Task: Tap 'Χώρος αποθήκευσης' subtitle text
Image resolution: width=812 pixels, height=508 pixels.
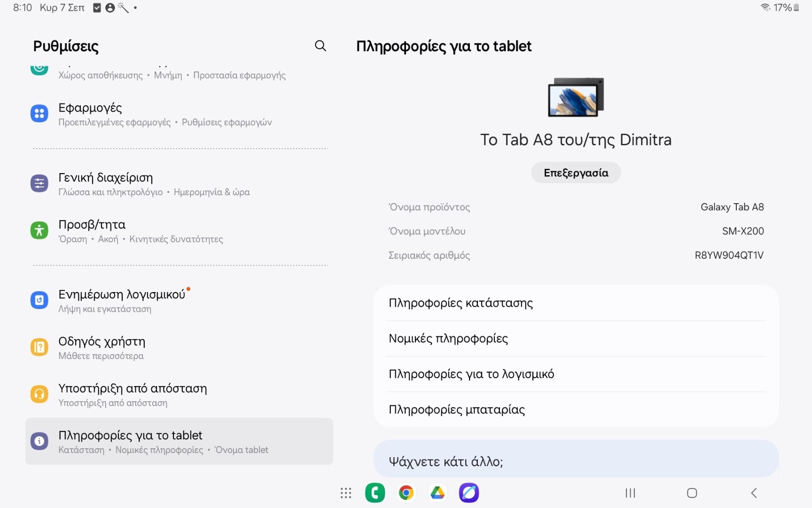Action: coord(101,75)
